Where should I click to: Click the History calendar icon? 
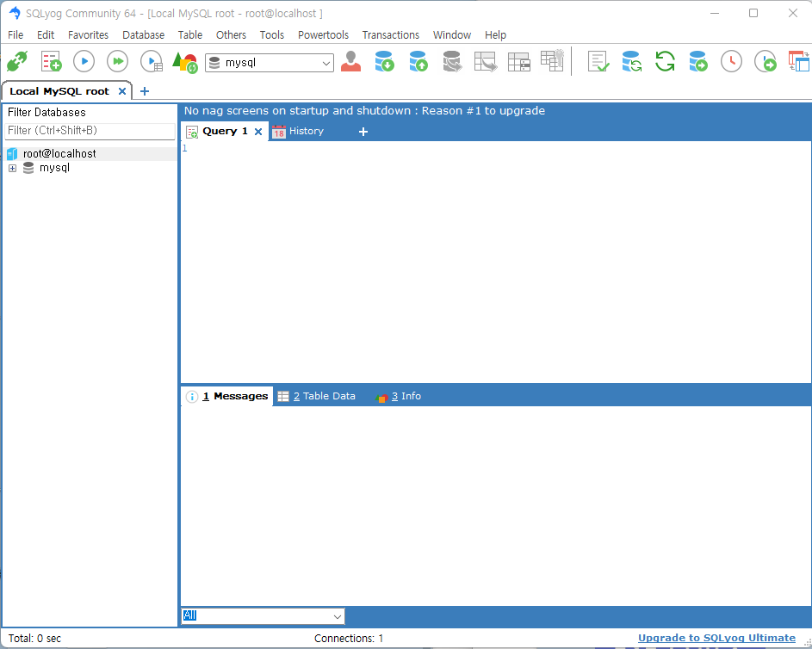(279, 132)
